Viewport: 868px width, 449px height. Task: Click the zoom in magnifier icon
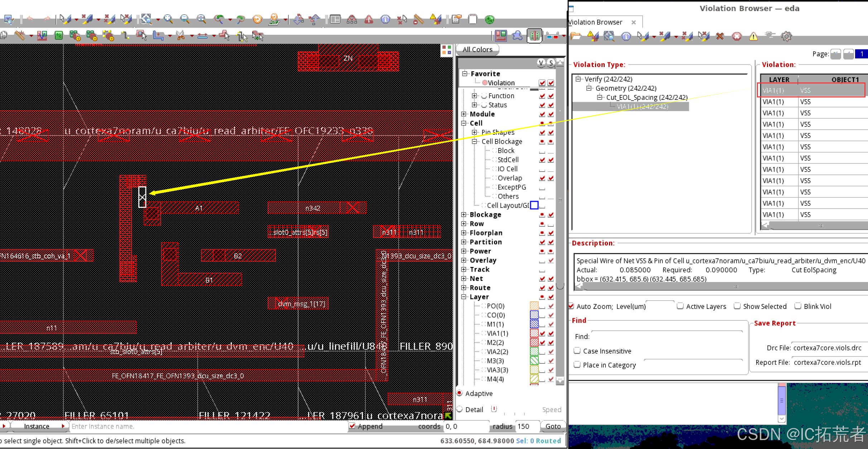click(168, 19)
